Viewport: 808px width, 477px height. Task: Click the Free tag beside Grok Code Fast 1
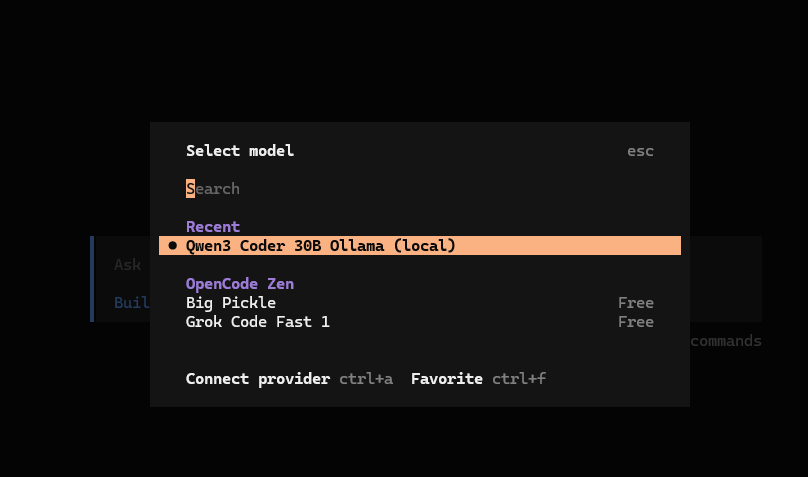pyautogui.click(x=636, y=322)
